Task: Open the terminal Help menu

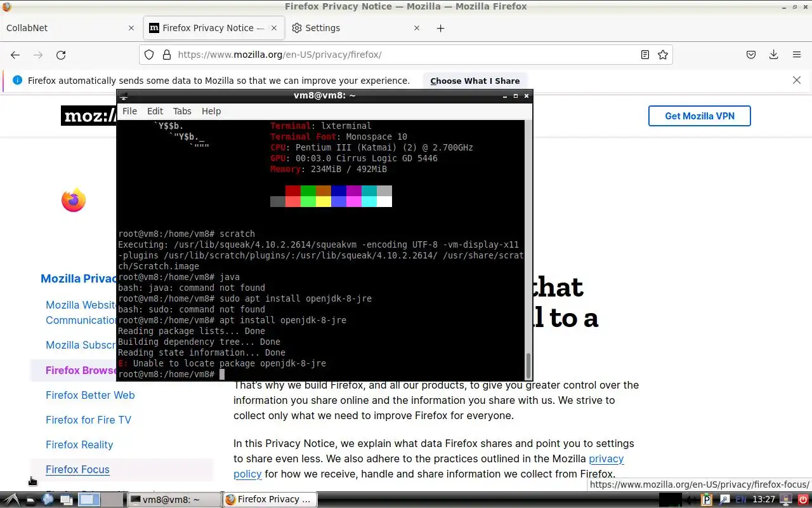Action: click(211, 111)
